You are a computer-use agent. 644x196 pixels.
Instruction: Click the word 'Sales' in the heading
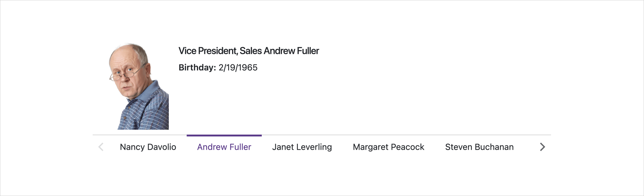(250, 51)
